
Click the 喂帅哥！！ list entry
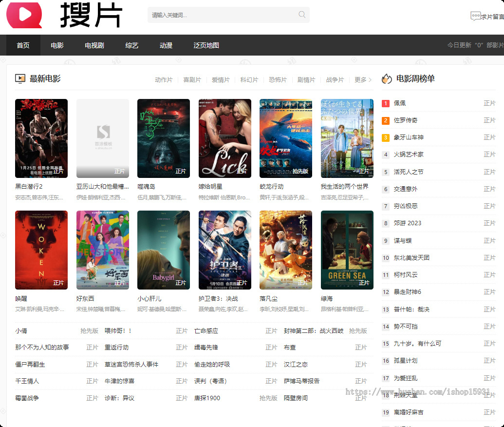[x=118, y=331]
